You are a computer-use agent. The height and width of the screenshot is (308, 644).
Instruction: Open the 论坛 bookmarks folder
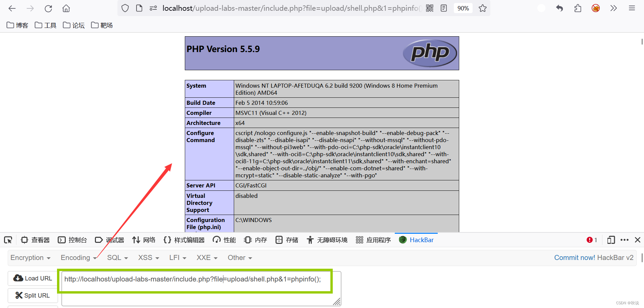pos(74,25)
